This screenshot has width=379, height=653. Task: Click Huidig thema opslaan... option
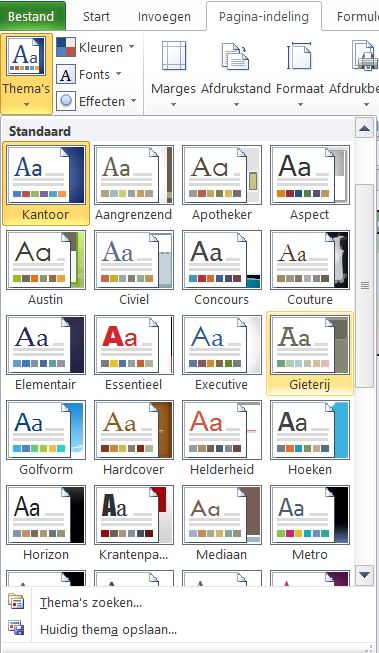108,629
